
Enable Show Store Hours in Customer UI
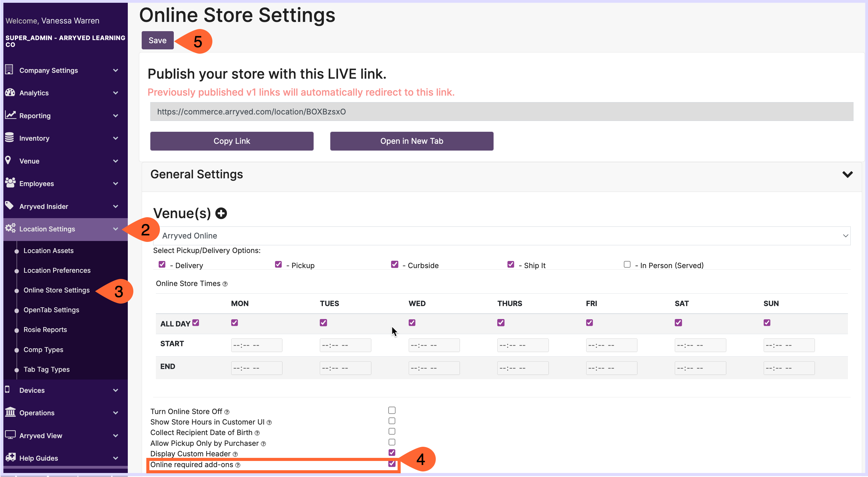pos(391,421)
